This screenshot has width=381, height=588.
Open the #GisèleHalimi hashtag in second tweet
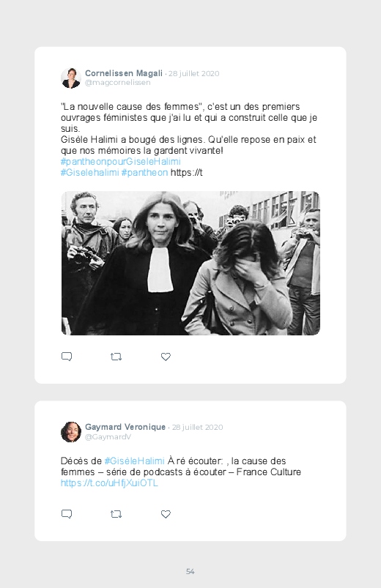pyautogui.click(x=134, y=461)
